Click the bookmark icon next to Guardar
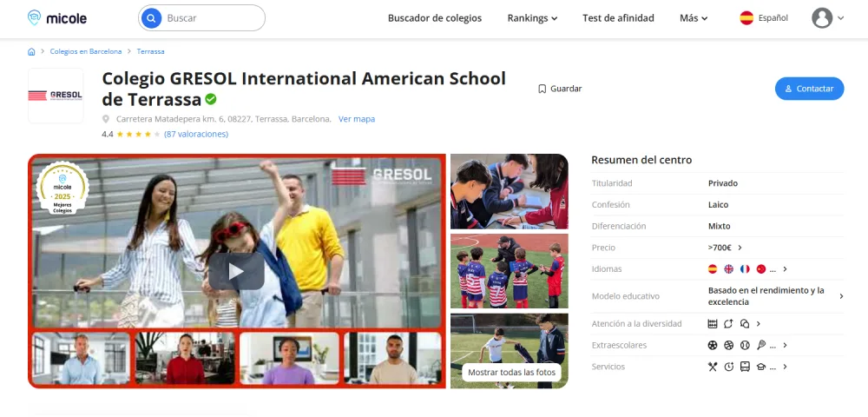Screen dimensions: 868x417 pos(542,89)
